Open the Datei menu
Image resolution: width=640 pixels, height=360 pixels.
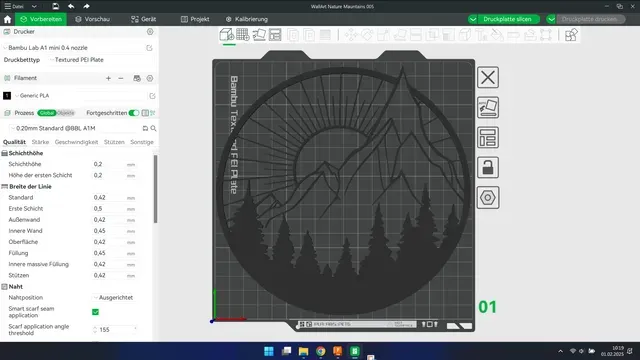pos(15,6)
